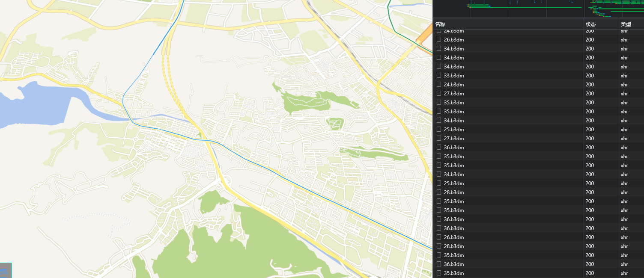Click file icon of 24.b3dm below 33.b3dm
Screen dimensions: 644x278
[x=439, y=85]
